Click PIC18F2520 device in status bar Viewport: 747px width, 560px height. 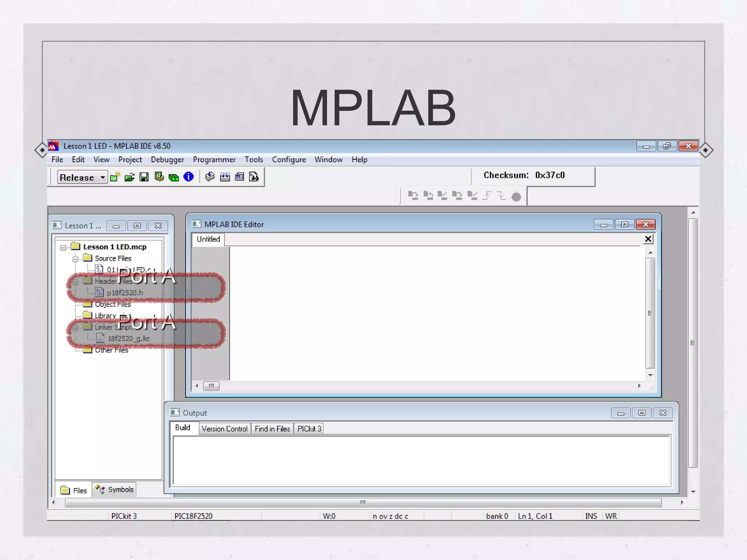[x=193, y=516]
